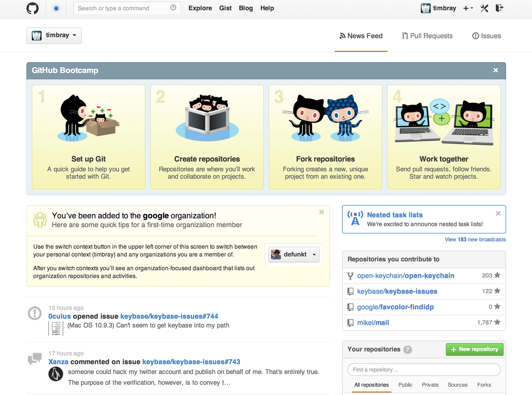Screen dimensions: 532x395
Task: Open google/favcolor-findidp repository link
Action: [395, 307]
